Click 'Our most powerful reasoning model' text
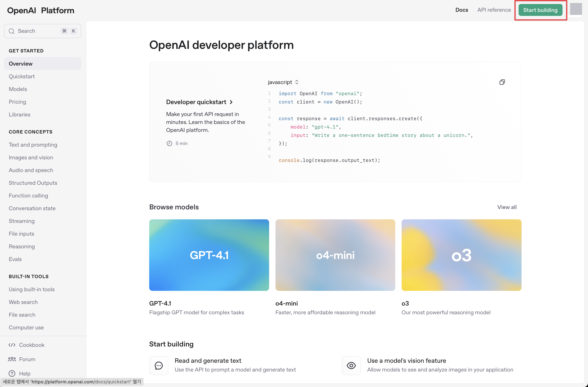The height and width of the screenshot is (387, 588). (446, 313)
